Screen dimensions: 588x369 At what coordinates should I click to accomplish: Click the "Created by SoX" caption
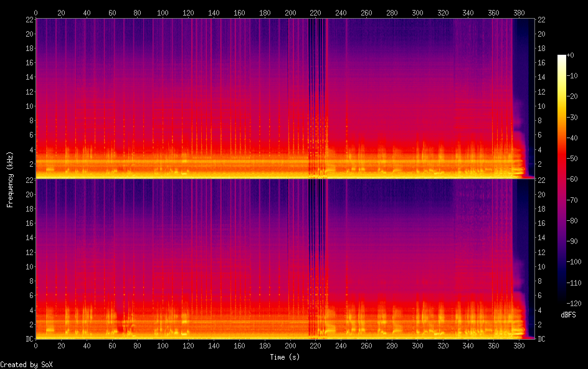[x=26, y=365]
